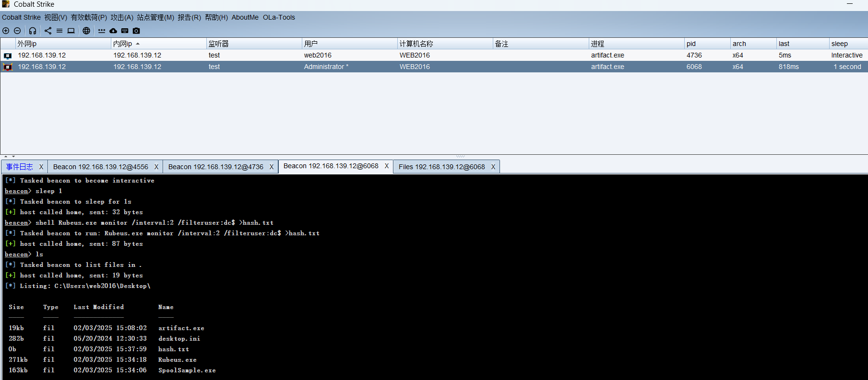Sort by the last column header
Image resolution: width=868 pixels, height=380 pixels.
tap(803, 44)
